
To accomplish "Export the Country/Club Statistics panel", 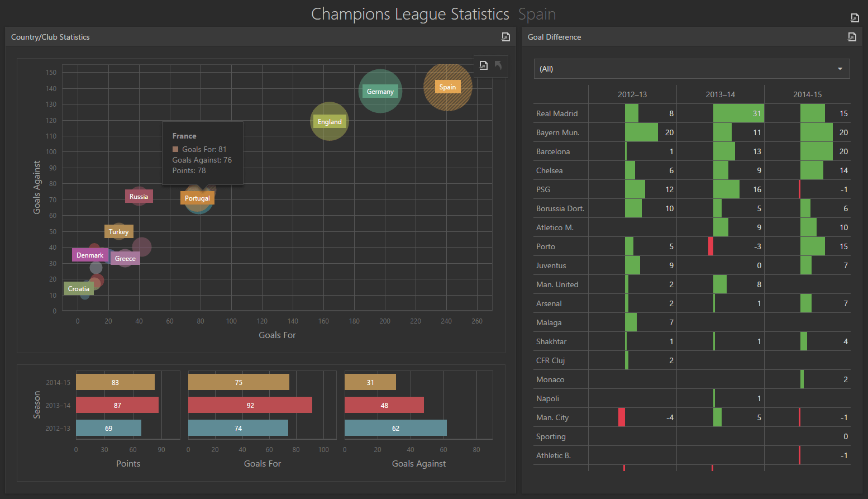I will [x=505, y=37].
